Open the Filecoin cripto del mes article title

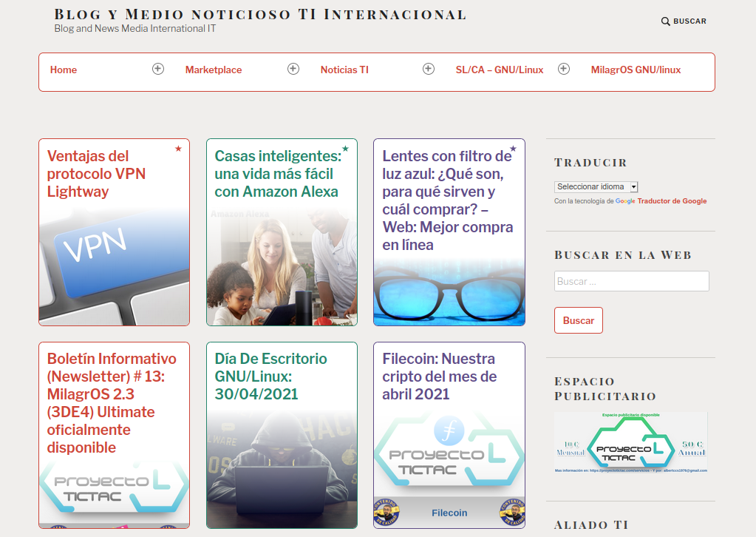point(439,376)
